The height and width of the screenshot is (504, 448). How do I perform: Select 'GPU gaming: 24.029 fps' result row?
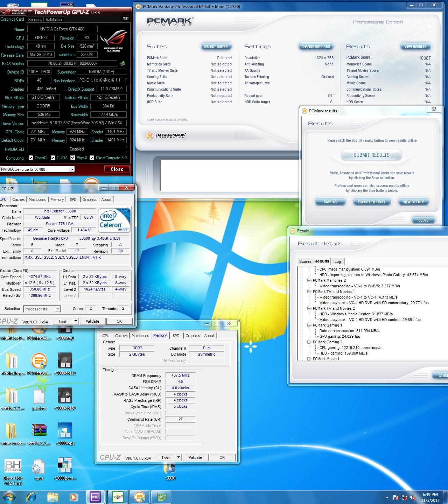pos(339,336)
